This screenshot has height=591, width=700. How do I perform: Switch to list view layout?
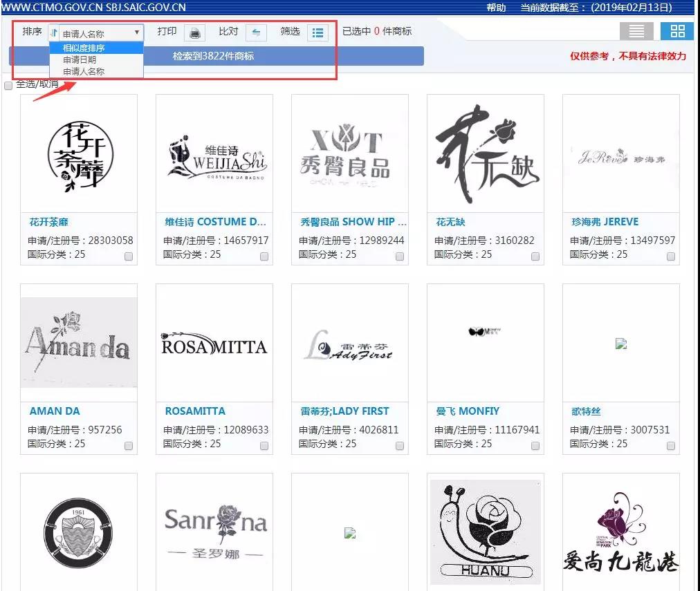636,30
